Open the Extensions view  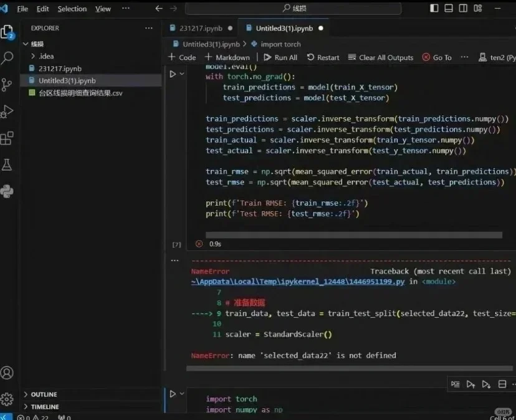pos(7,138)
